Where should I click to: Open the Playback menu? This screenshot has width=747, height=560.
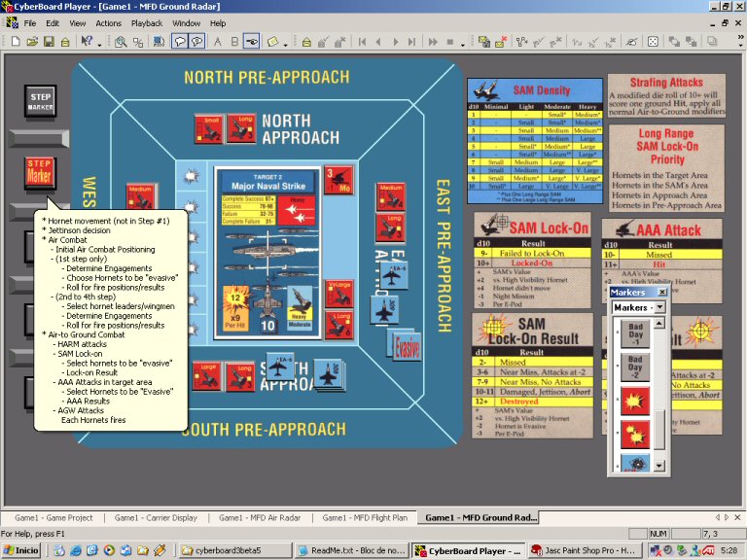click(x=147, y=23)
